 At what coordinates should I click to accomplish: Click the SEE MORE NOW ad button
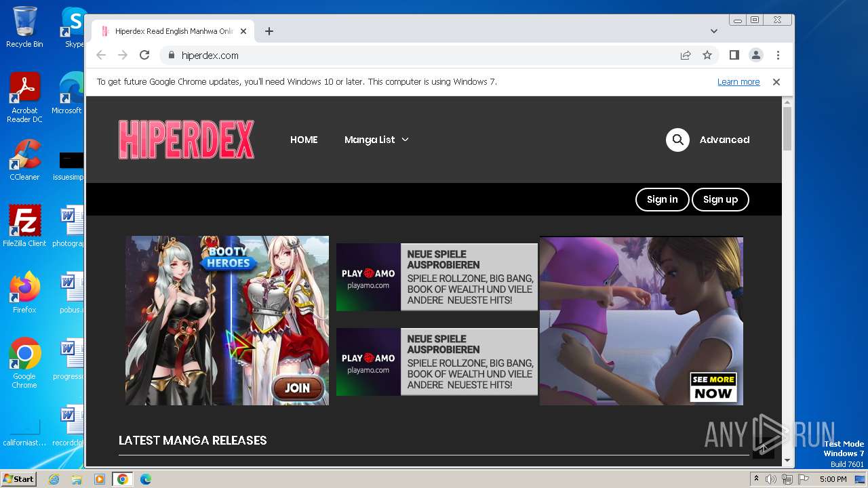coord(713,387)
